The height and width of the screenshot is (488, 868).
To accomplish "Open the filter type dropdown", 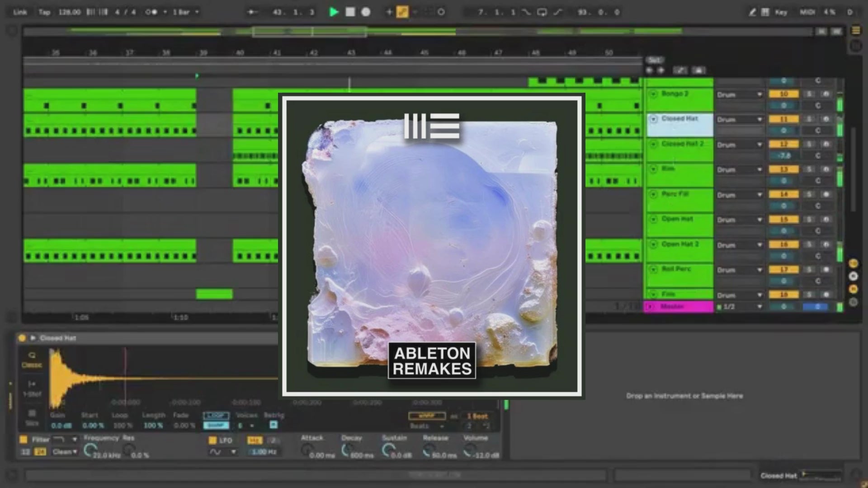I will point(65,439).
